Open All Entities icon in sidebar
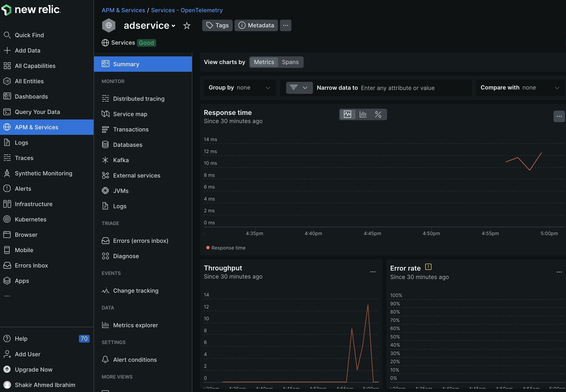Screen dimensions: 566x392 (x=7, y=81)
